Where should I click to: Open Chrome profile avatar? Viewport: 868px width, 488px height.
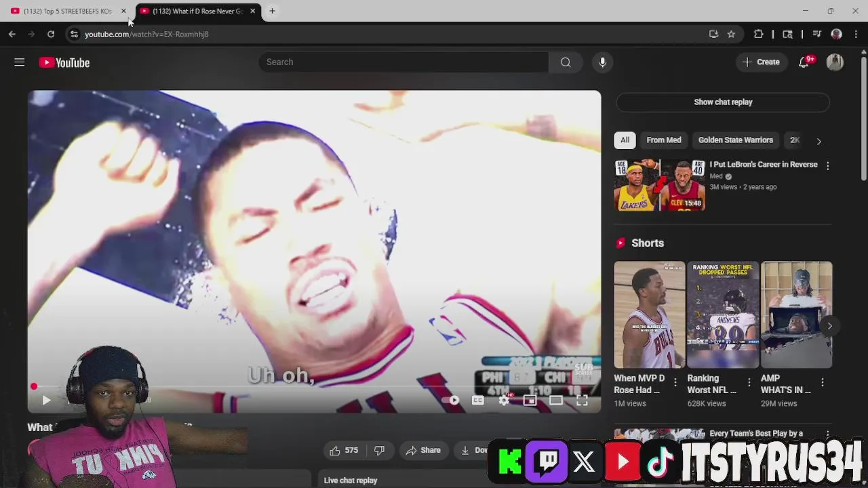pos(836,34)
